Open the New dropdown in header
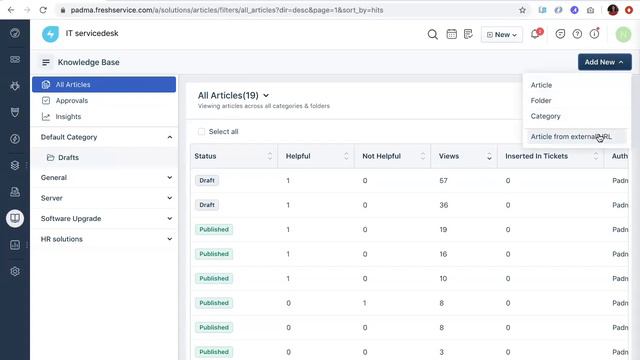The height and width of the screenshot is (360, 640). [502, 35]
